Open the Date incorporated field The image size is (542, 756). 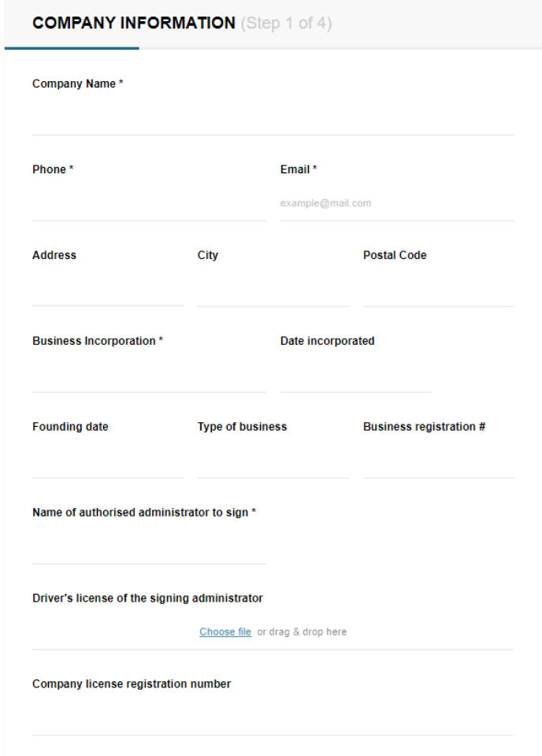tap(355, 376)
